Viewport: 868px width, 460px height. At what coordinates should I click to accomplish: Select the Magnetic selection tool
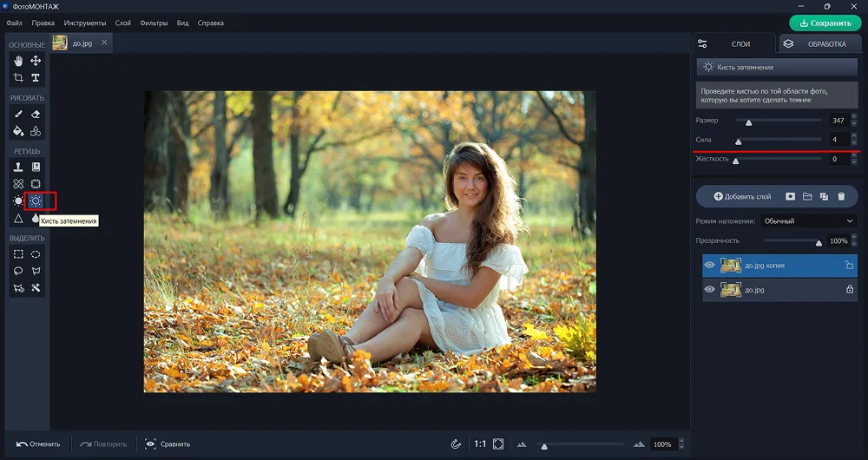point(18,288)
